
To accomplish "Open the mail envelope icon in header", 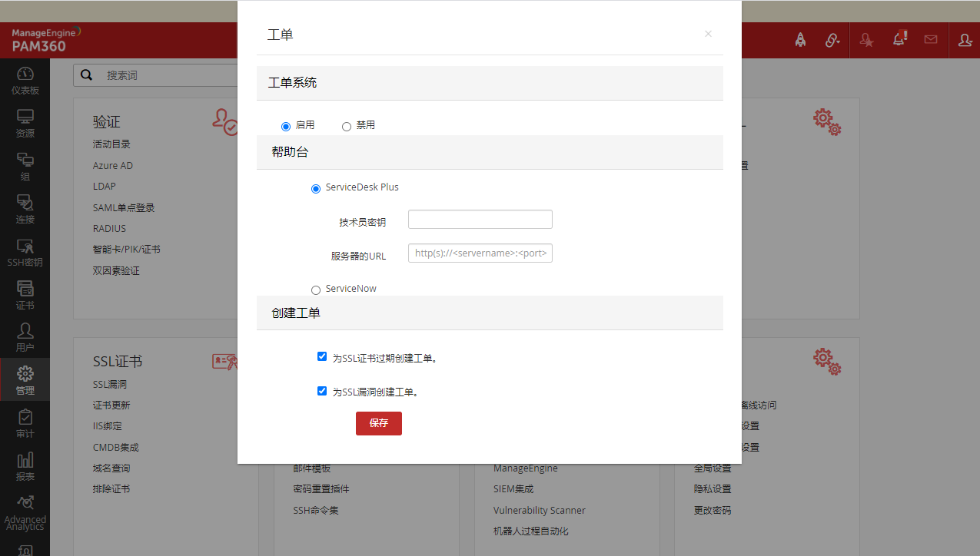I will click(931, 40).
